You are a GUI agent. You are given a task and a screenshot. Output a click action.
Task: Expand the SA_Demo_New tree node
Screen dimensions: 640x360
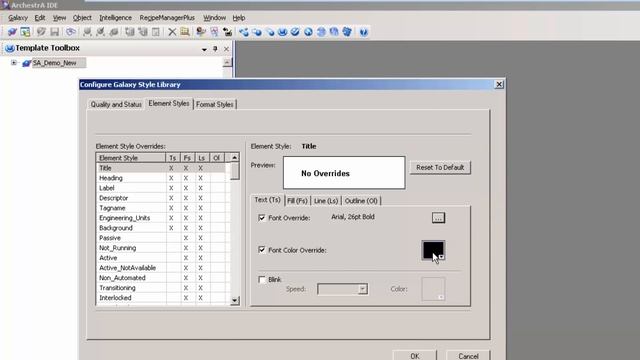14,63
